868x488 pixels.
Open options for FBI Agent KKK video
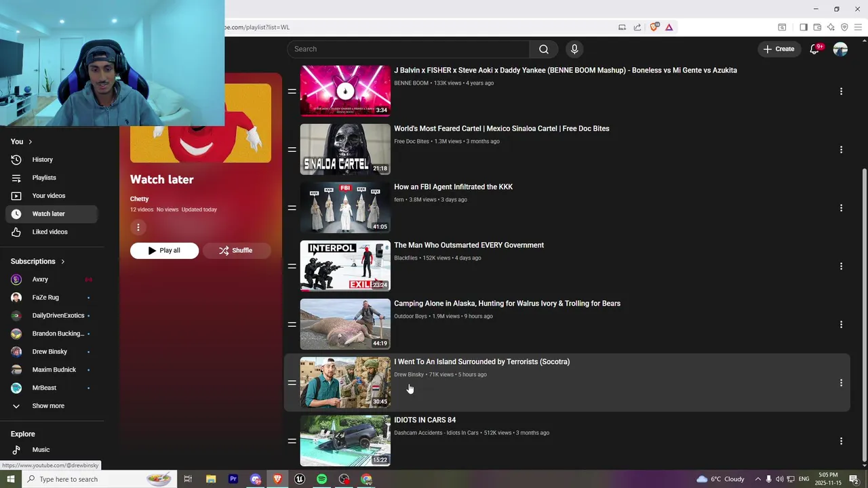[841, 207]
